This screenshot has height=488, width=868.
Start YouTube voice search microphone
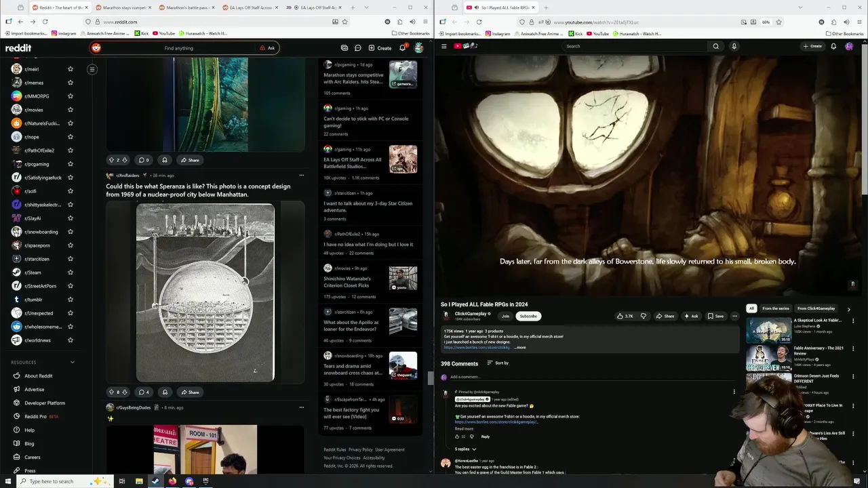pyautogui.click(x=734, y=46)
